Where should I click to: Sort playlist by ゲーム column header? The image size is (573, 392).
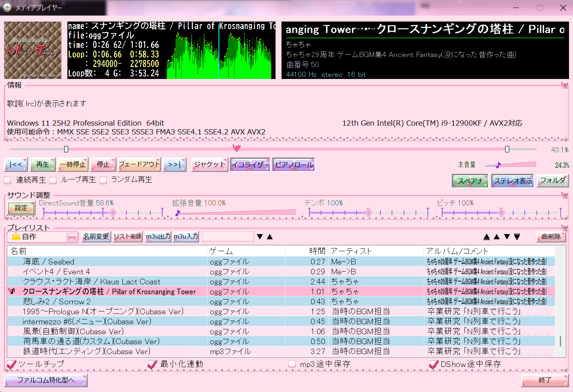pos(246,251)
